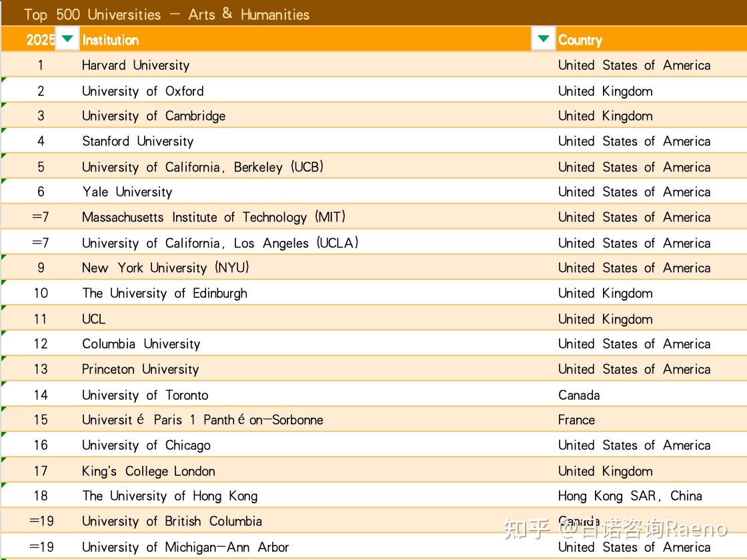Click the University of Chicago cell
The image size is (747, 560).
coord(146,445)
